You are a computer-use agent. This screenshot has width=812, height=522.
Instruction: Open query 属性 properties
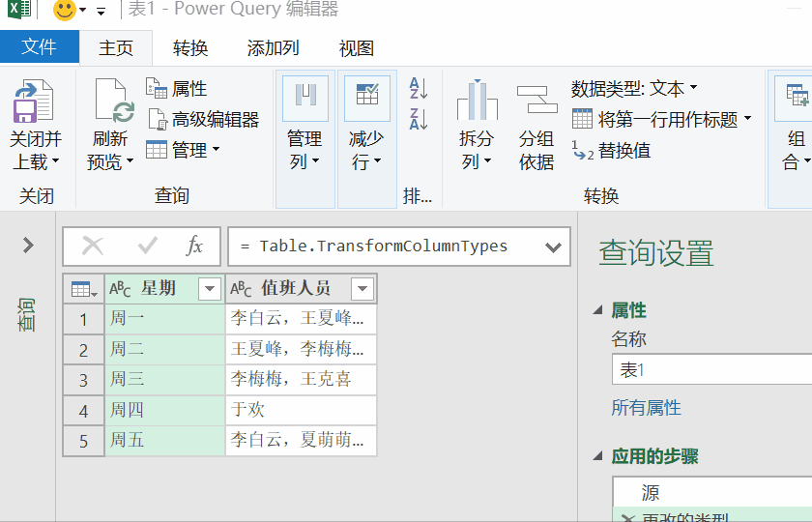177,89
